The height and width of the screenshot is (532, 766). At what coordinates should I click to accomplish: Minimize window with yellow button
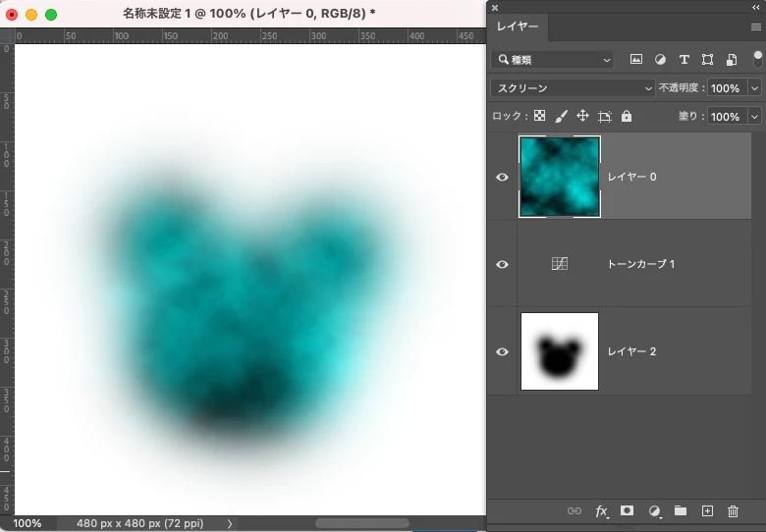pyautogui.click(x=31, y=14)
